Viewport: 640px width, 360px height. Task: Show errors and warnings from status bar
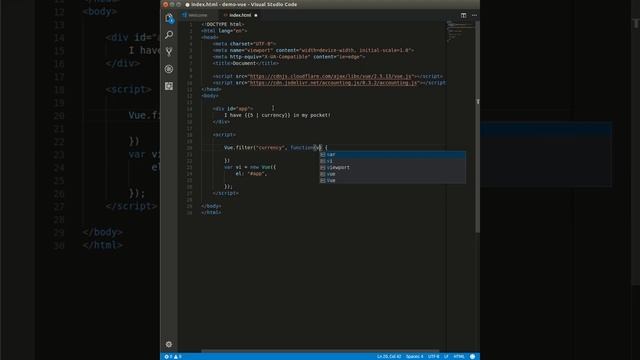pos(173,357)
